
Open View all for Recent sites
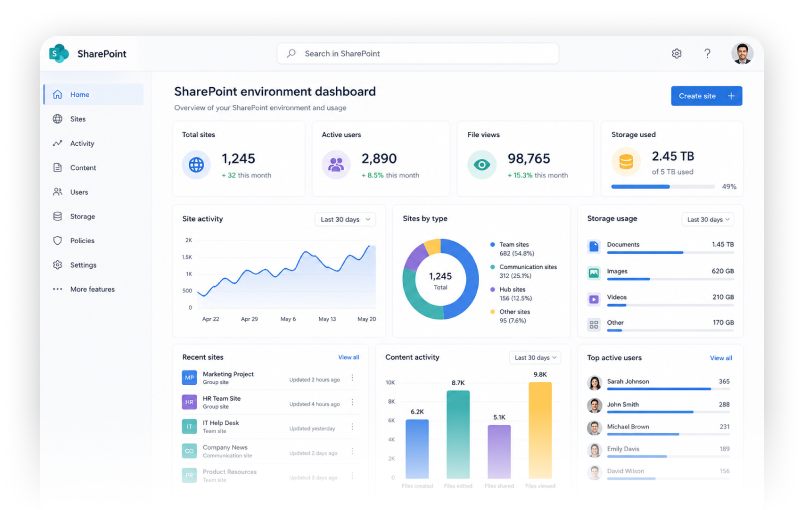(x=349, y=357)
